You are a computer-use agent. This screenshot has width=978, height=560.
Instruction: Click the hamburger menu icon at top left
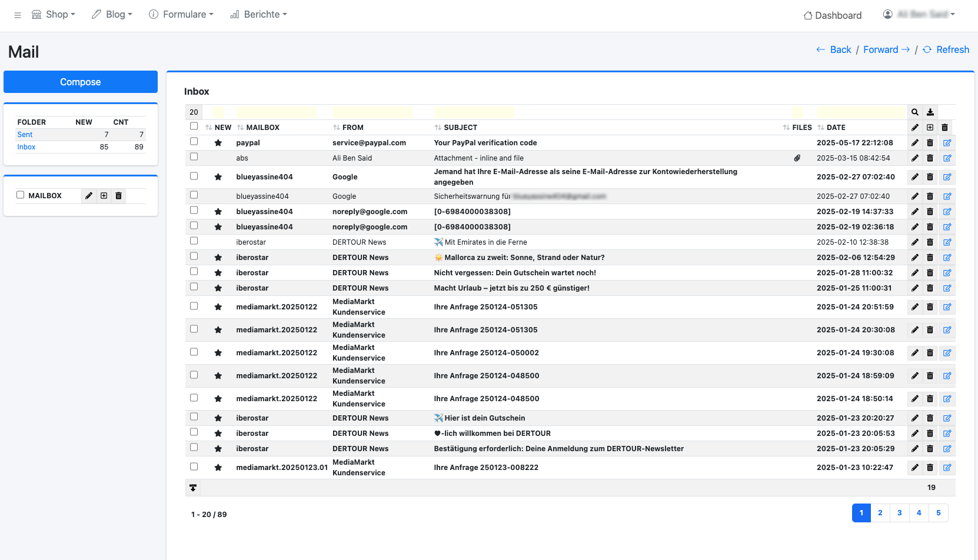click(x=18, y=15)
